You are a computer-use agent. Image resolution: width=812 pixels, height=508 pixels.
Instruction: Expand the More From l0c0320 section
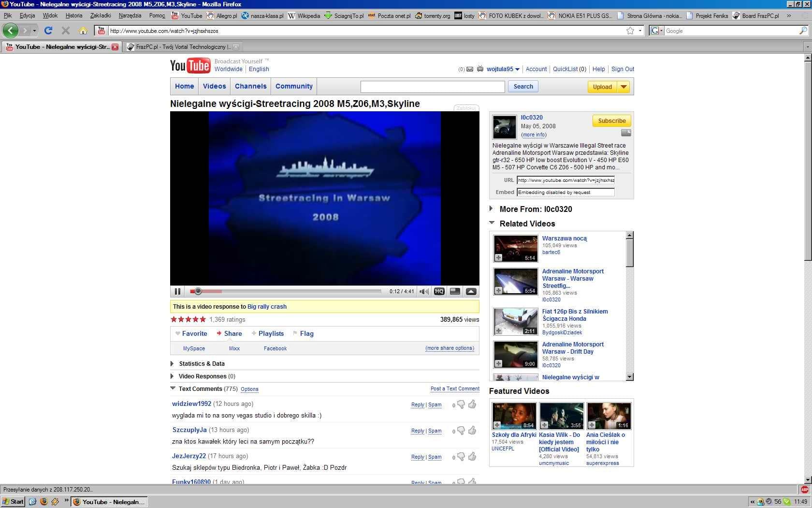(491, 209)
